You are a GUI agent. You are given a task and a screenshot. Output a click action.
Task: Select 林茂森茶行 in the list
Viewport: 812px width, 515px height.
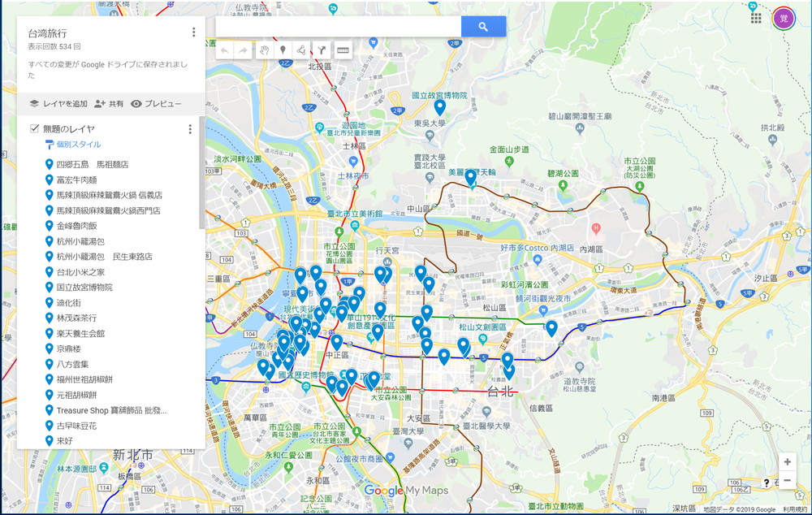click(76, 318)
